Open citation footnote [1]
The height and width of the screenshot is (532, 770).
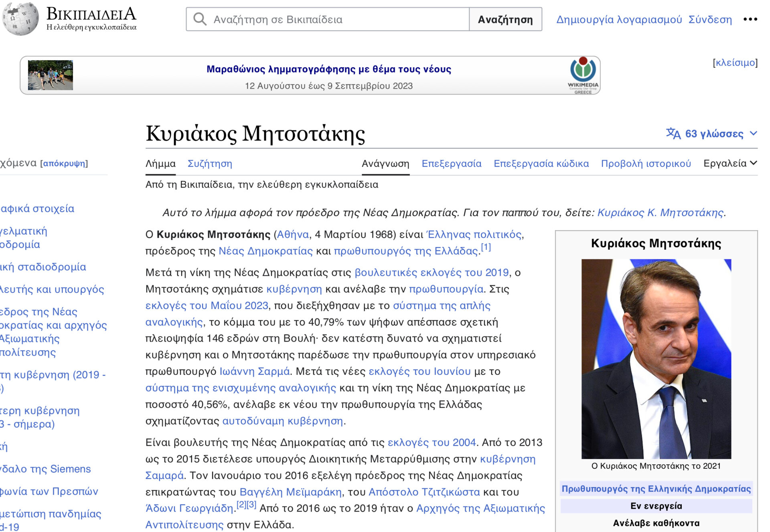click(x=486, y=247)
